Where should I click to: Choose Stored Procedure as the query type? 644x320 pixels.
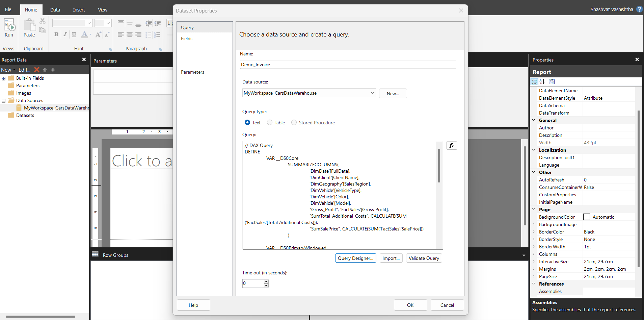click(x=294, y=122)
